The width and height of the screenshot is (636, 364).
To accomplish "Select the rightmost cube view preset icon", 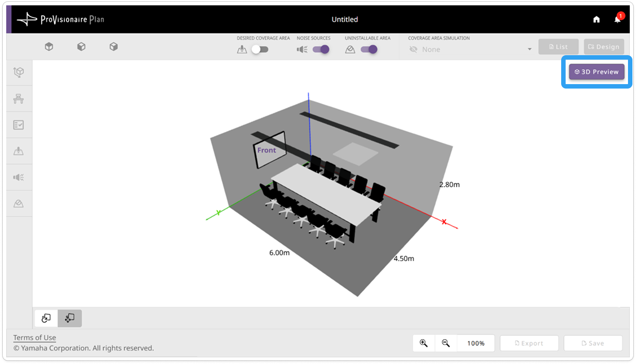I will [114, 46].
